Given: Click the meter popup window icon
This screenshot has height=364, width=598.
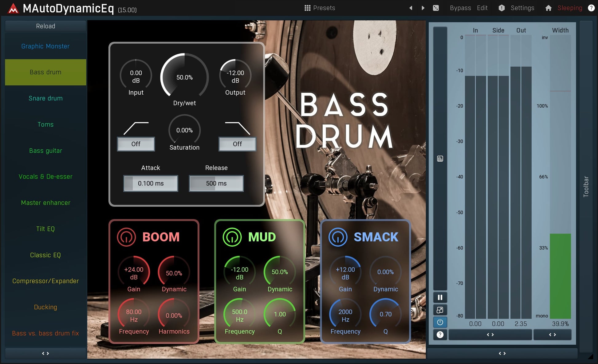Looking at the screenshot, I should pyautogui.click(x=440, y=310).
